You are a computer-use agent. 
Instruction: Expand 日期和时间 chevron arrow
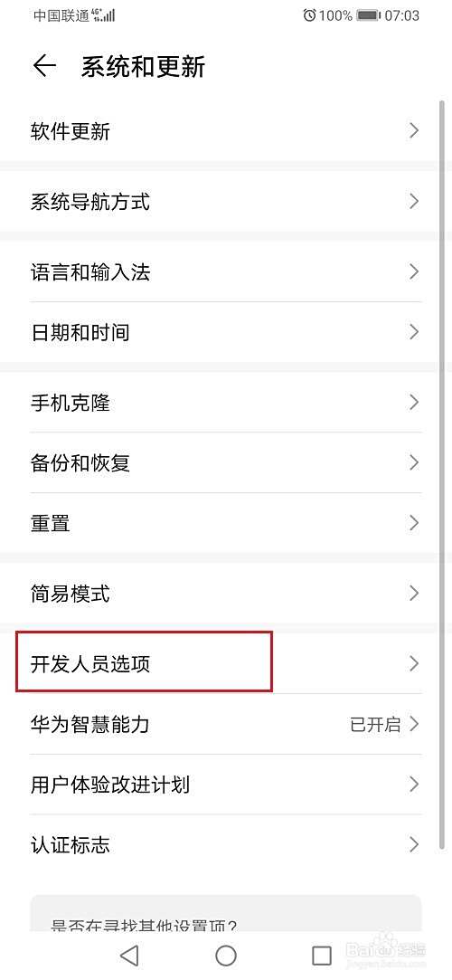(x=414, y=332)
